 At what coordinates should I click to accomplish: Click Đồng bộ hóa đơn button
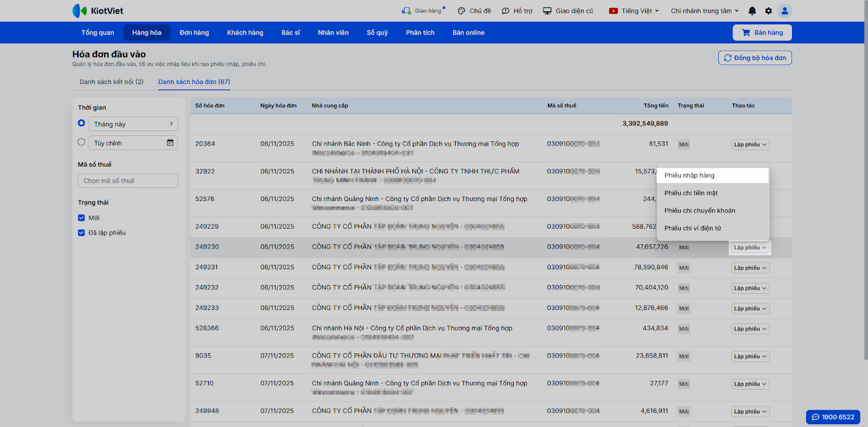755,58
